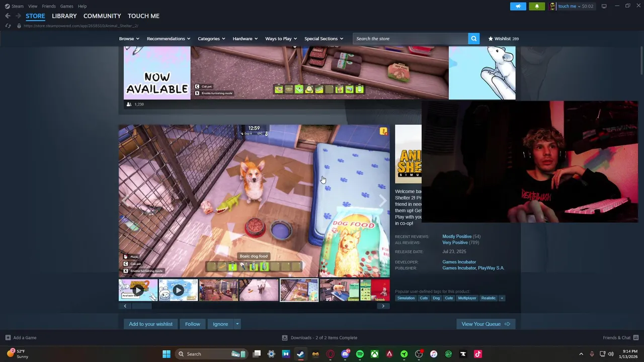Viewport: 644px width, 362px height.
Task: Click View Your Queue
Action: [486, 324]
